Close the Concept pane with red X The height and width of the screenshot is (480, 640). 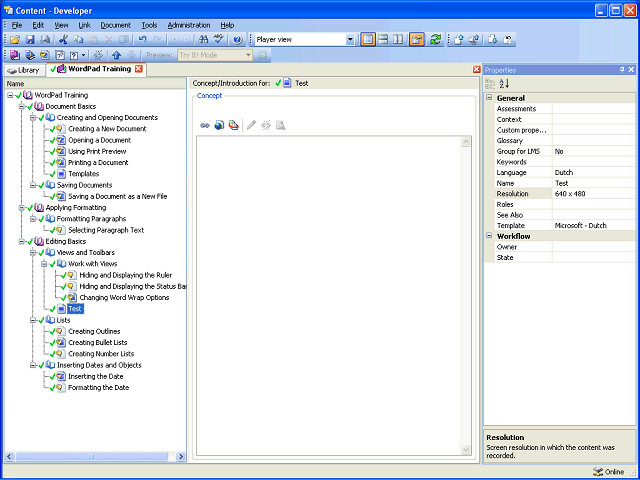tap(476, 70)
